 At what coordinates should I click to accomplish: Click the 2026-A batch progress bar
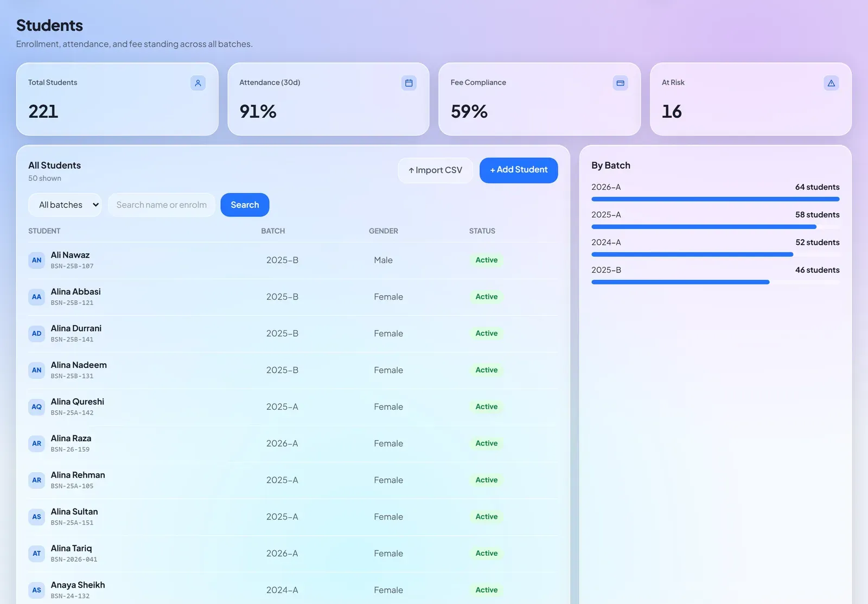click(x=715, y=199)
